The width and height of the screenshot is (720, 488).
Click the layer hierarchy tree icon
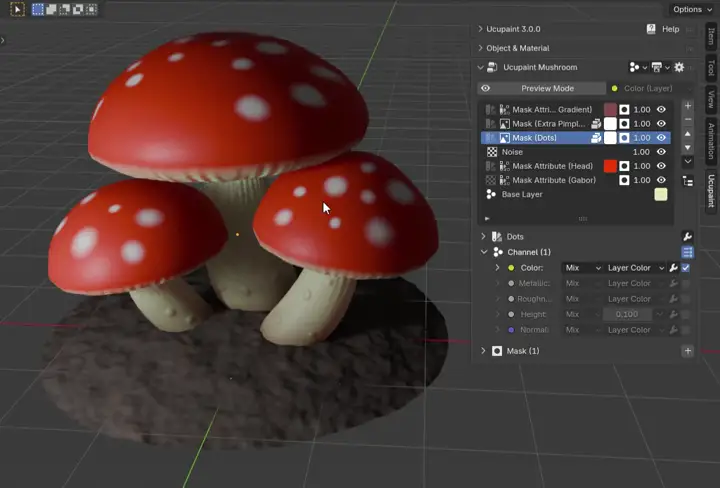click(688, 181)
